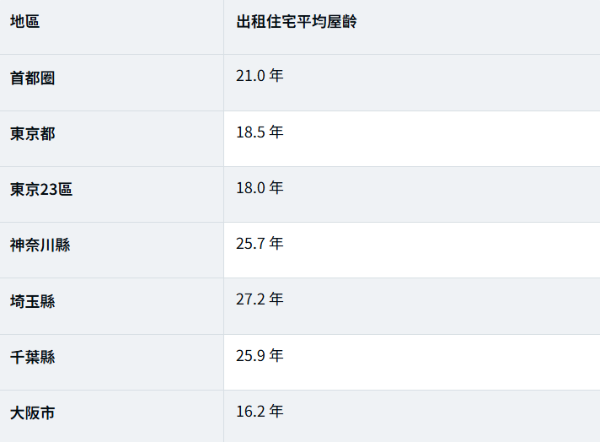
Task: Select the 神奈川縣 row label
Action: point(40,245)
